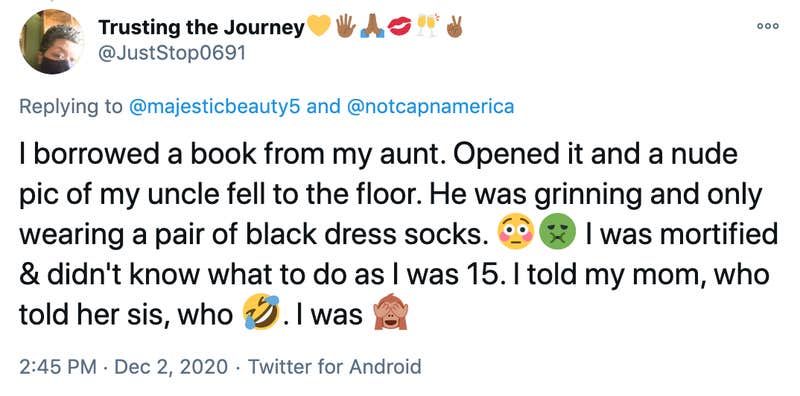Open the @majesticbeauty5 mention link
This screenshot has height=396, width=800.
(215, 107)
